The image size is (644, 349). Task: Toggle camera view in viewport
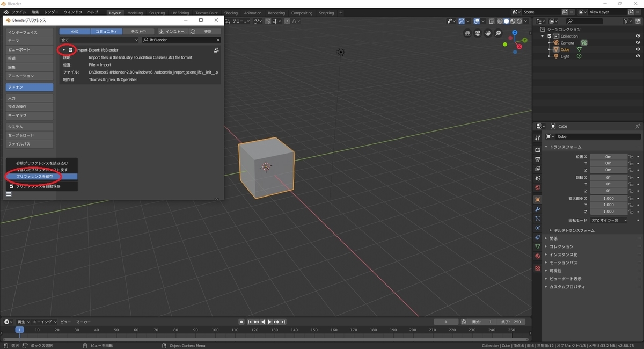coord(478,33)
